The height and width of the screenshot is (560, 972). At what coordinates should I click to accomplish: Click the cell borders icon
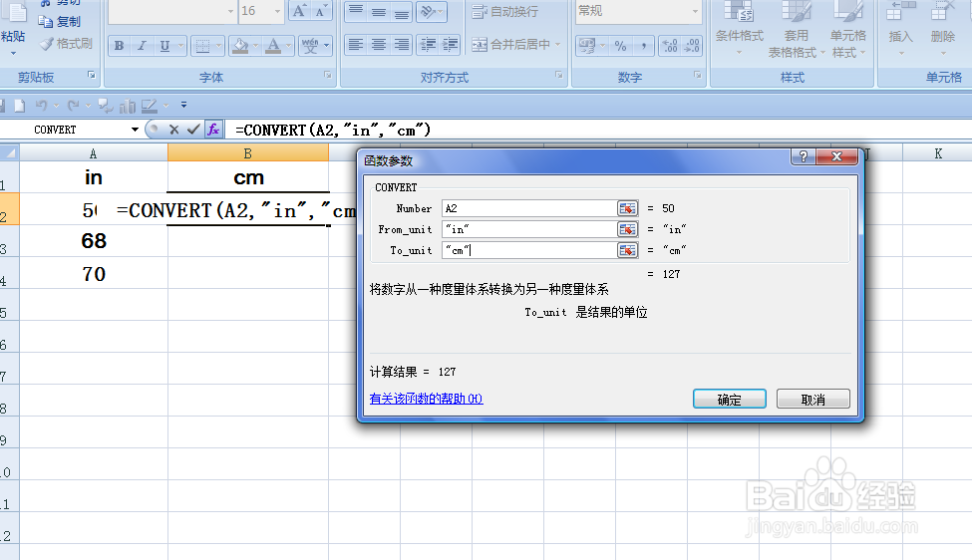coord(201,46)
